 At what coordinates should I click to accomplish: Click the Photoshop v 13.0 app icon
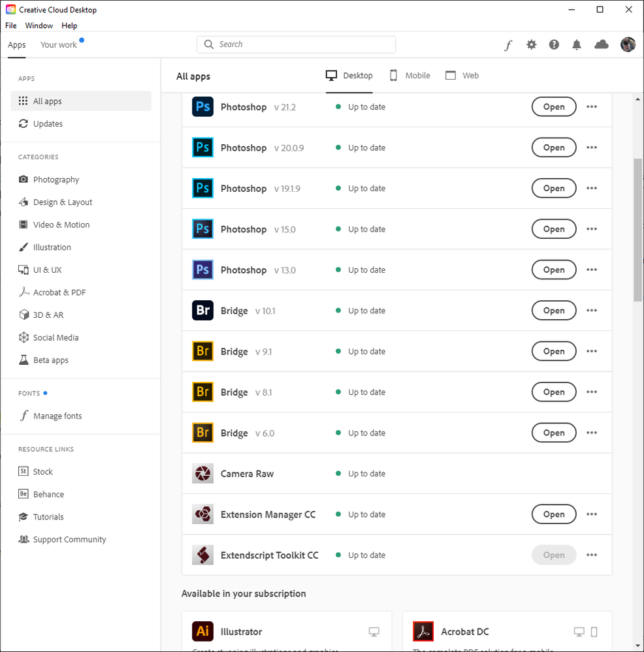pos(202,270)
